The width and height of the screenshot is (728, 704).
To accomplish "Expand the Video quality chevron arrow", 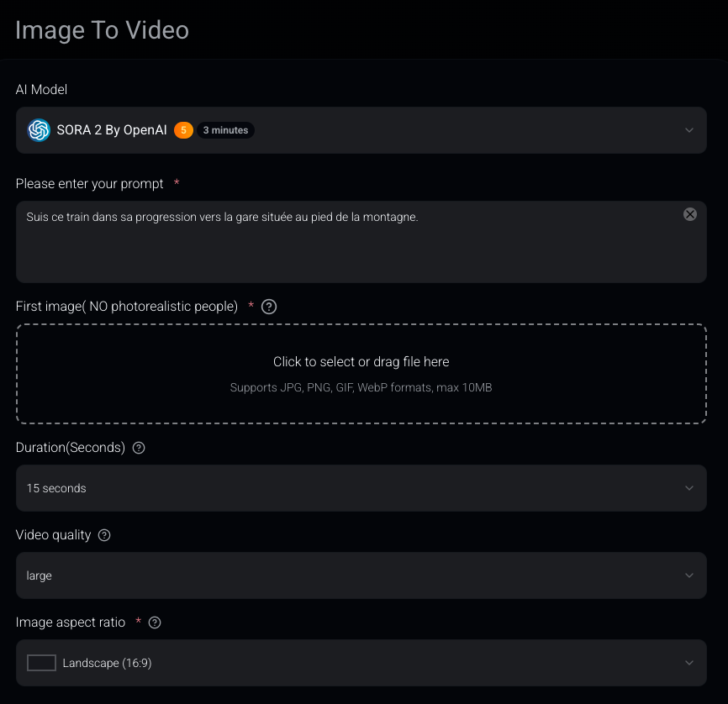I will (689, 575).
